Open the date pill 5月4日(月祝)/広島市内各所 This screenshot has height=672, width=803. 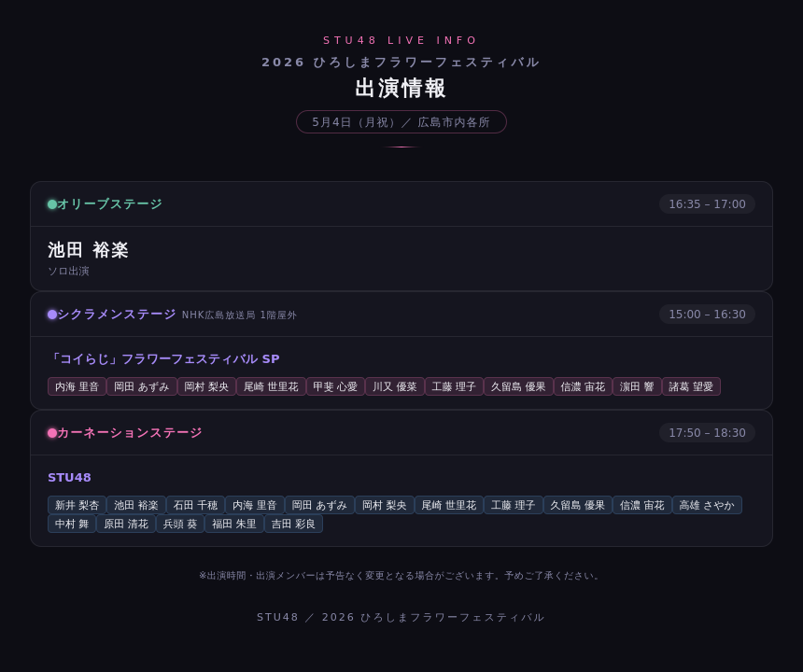[x=401, y=122]
